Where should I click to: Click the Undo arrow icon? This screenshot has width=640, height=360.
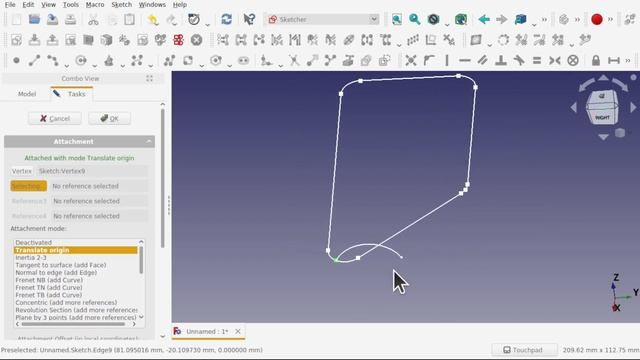click(153, 19)
